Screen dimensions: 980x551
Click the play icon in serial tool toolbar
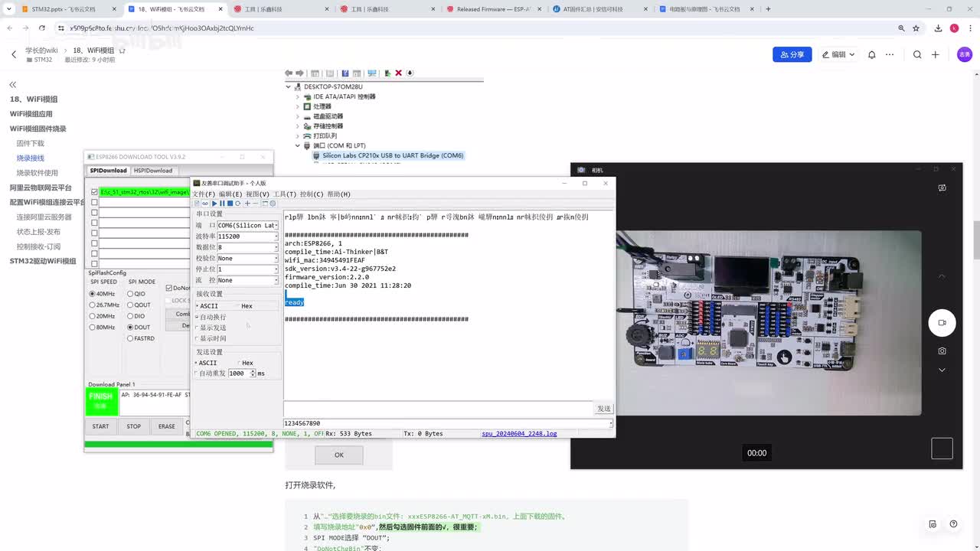(214, 204)
